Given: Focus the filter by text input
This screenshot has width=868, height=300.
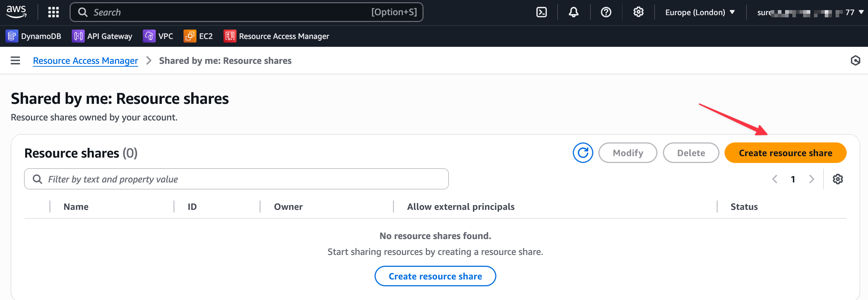Looking at the screenshot, I should click(x=236, y=179).
